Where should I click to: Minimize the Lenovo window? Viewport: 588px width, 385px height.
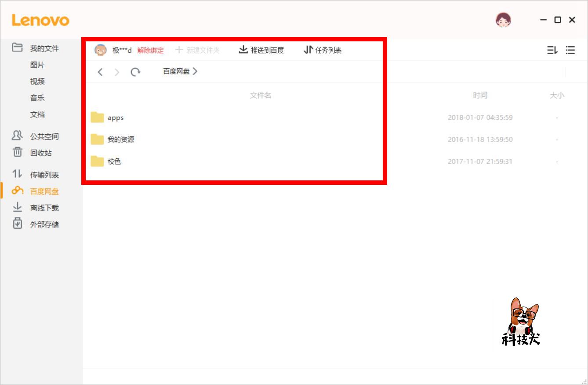click(544, 20)
